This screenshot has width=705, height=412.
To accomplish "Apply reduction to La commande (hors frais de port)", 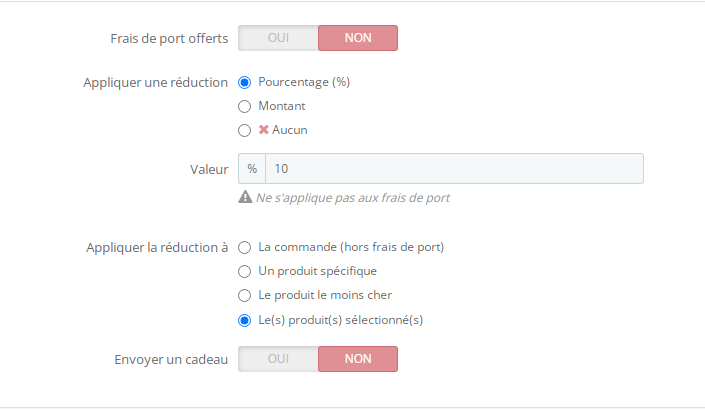I will [x=244, y=247].
